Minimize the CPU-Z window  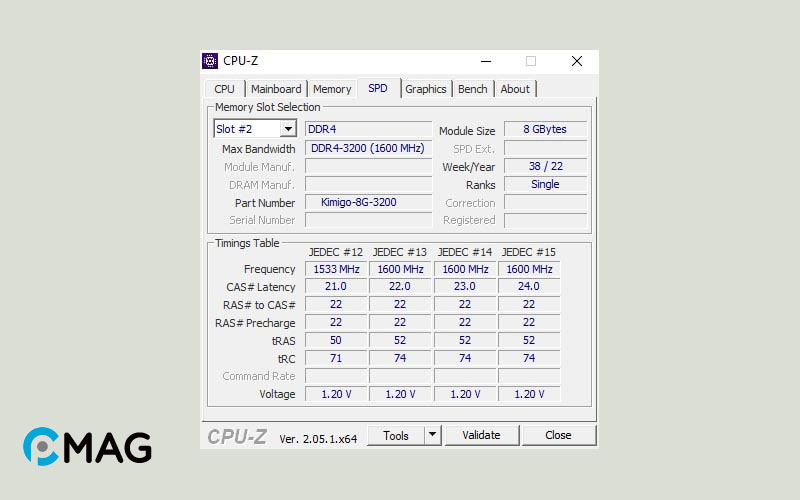(x=486, y=61)
